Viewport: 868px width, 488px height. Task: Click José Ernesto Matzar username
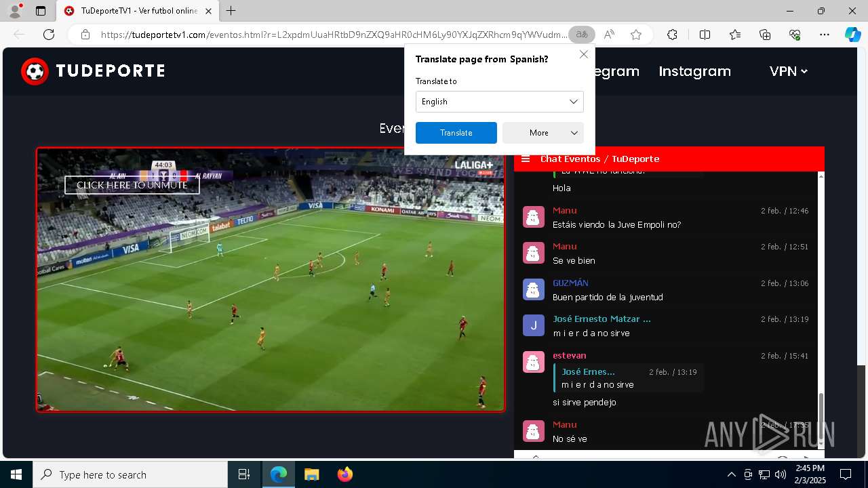tap(601, 319)
